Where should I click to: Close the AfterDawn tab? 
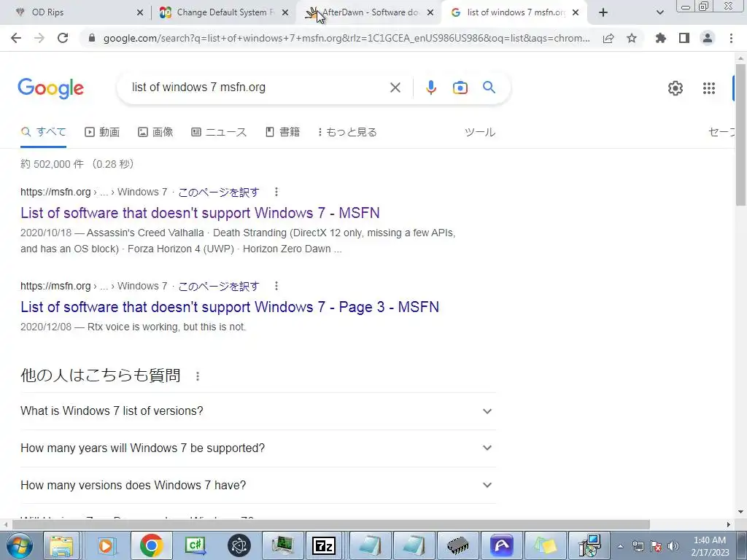point(430,12)
